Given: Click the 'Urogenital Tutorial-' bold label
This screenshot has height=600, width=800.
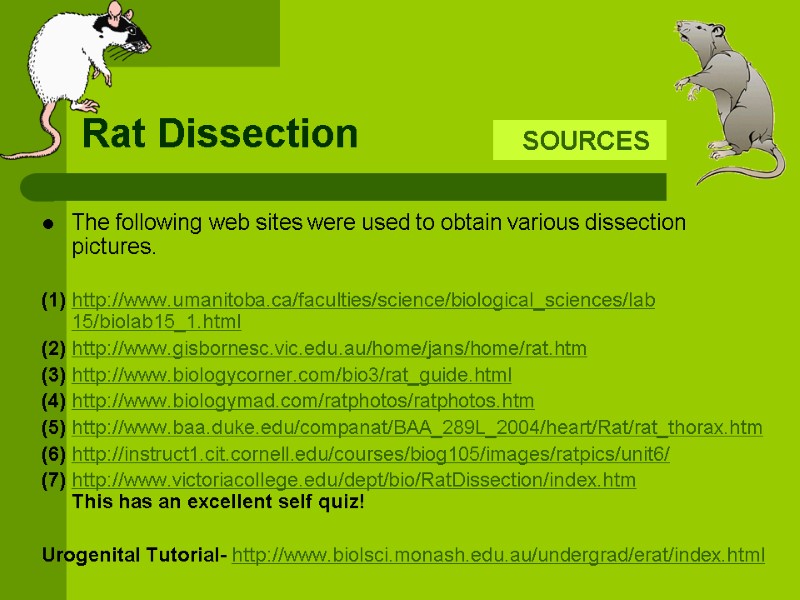Looking at the screenshot, I should [134, 555].
